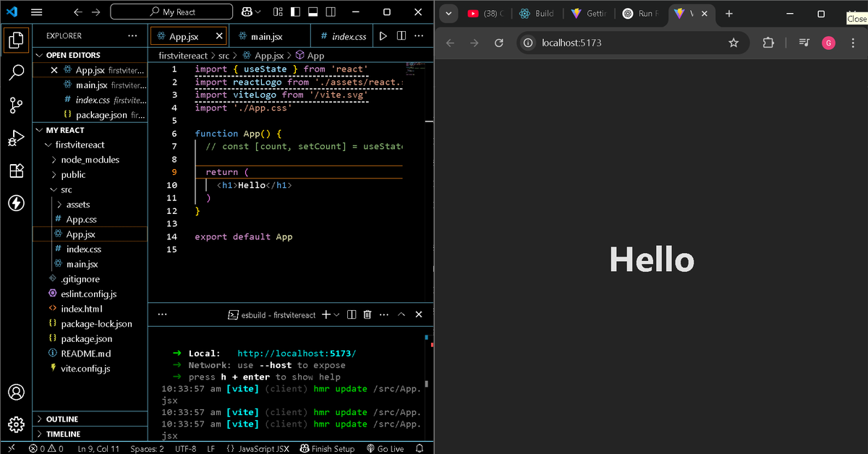Image resolution: width=868 pixels, height=454 pixels.
Task: Open the notifications bell in status bar
Action: pyautogui.click(x=420, y=448)
